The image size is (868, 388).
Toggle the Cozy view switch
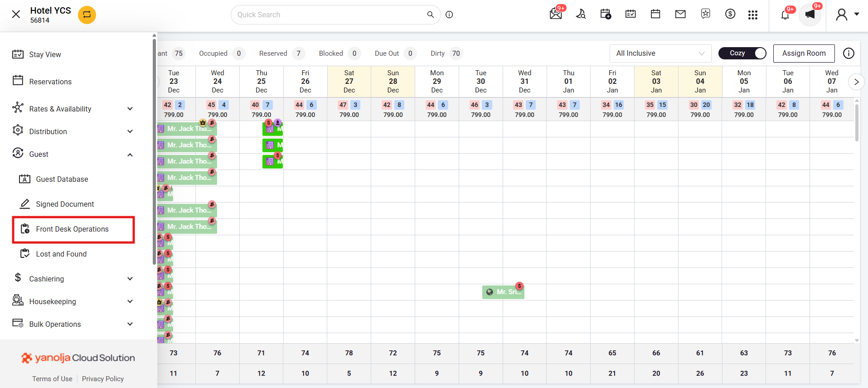point(742,53)
